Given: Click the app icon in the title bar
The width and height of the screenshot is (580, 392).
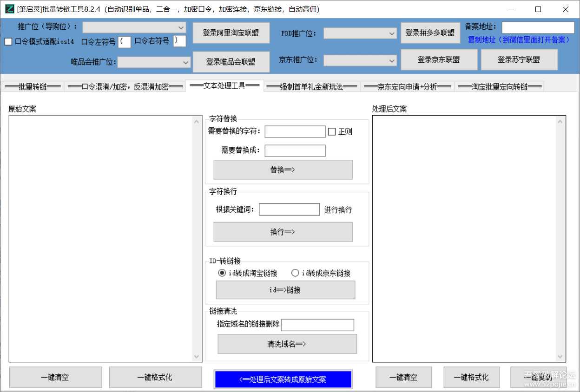Looking at the screenshot, I should point(9,9).
